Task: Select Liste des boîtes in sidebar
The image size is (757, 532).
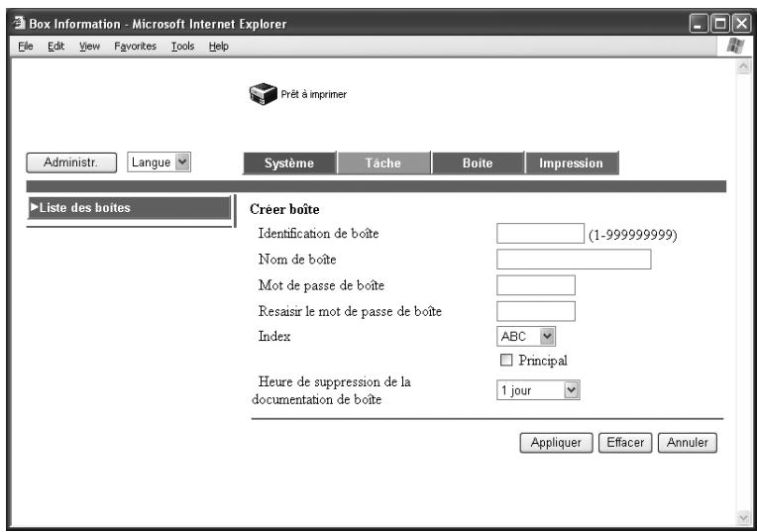Action: tap(130, 208)
